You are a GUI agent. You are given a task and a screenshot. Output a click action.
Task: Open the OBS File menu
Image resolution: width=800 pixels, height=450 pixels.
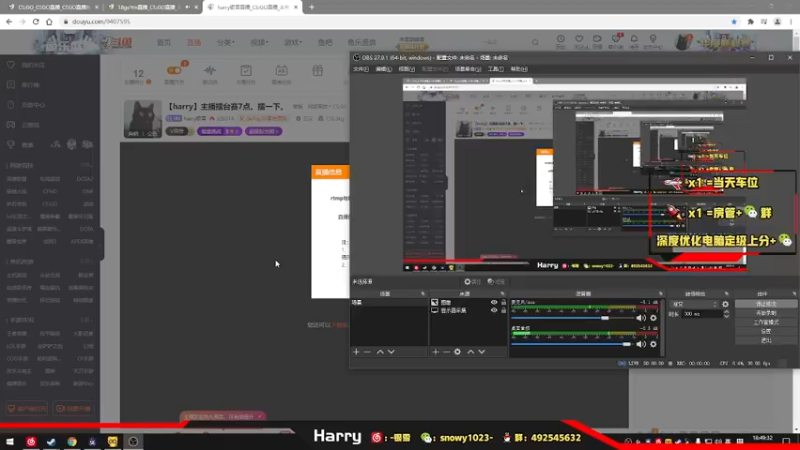pos(361,69)
